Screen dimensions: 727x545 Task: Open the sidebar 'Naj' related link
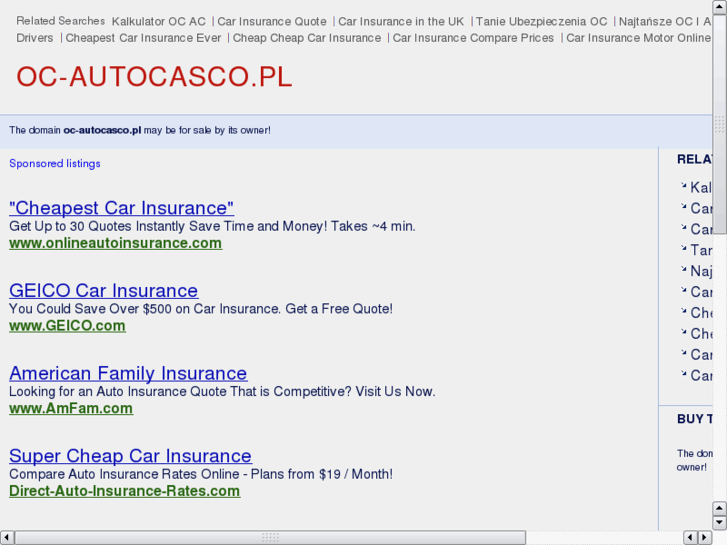pos(701,271)
